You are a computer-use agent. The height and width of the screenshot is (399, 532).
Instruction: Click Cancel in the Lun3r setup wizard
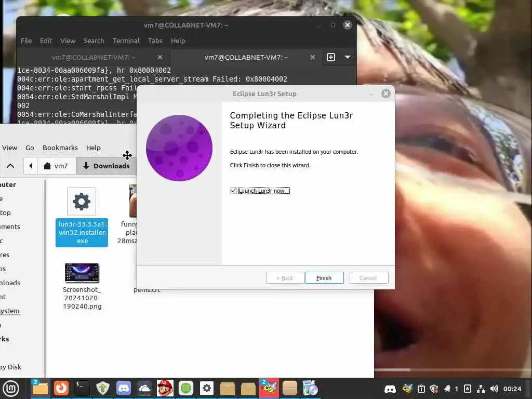[369, 278]
